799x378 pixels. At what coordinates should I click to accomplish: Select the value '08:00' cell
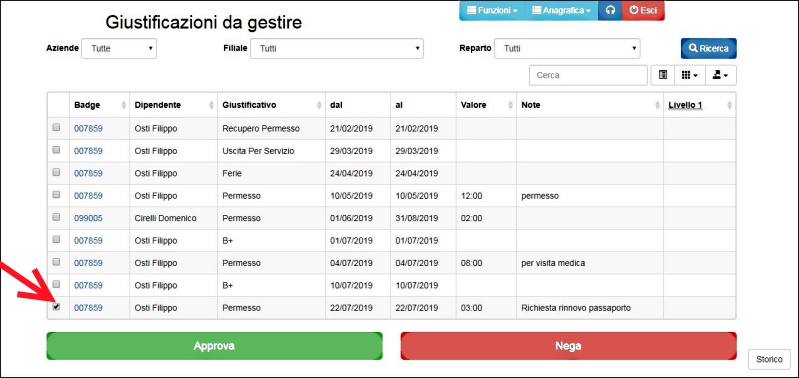click(x=486, y=263)
